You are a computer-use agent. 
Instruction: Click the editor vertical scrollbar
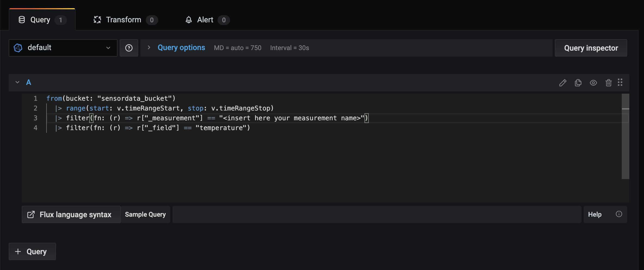[626, 136]
